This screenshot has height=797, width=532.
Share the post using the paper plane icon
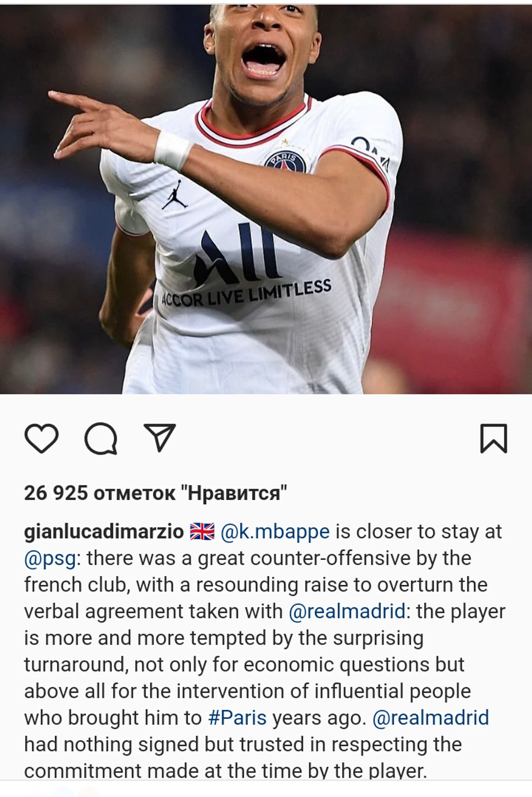160,438
